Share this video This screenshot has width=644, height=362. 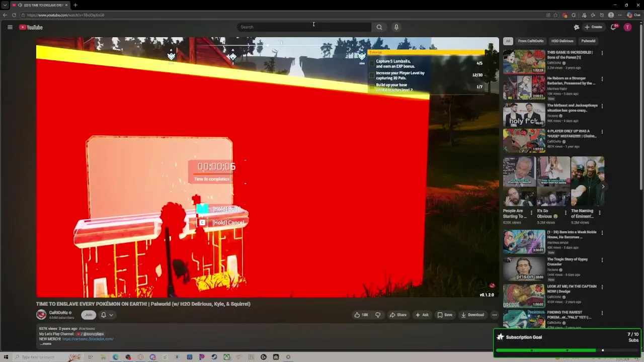[x=398, y=315]
